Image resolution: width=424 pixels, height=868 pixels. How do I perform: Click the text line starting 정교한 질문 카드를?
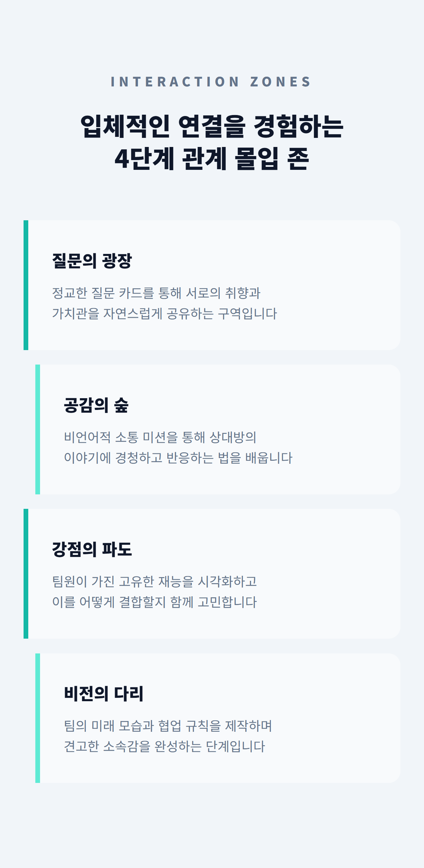[156, 293]
